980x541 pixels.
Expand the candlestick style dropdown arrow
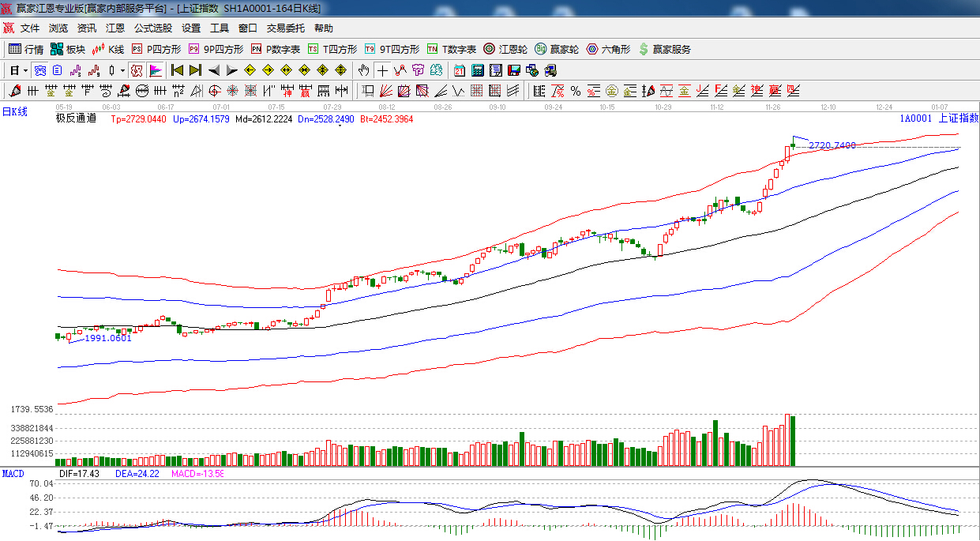[122, 70]
